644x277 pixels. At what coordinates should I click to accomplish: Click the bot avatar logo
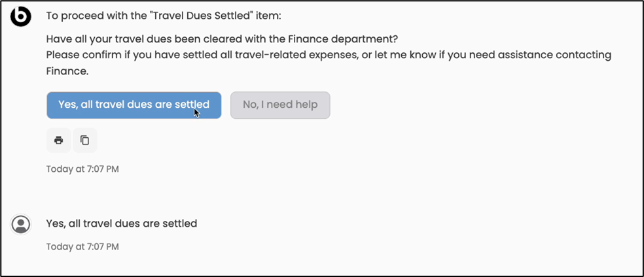(22, 16)
